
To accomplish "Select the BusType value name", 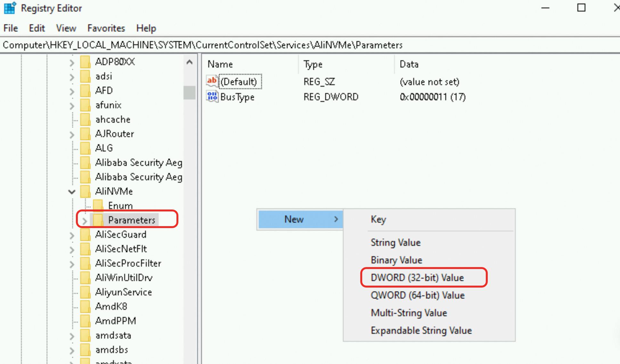I will (237, 97).
